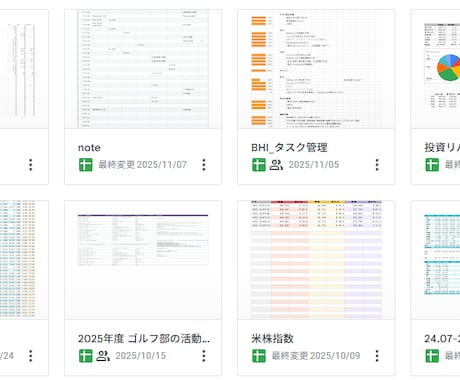460x380 pixels.
Task: Open more options for the note spreadsheet
Action: (204, 165)
